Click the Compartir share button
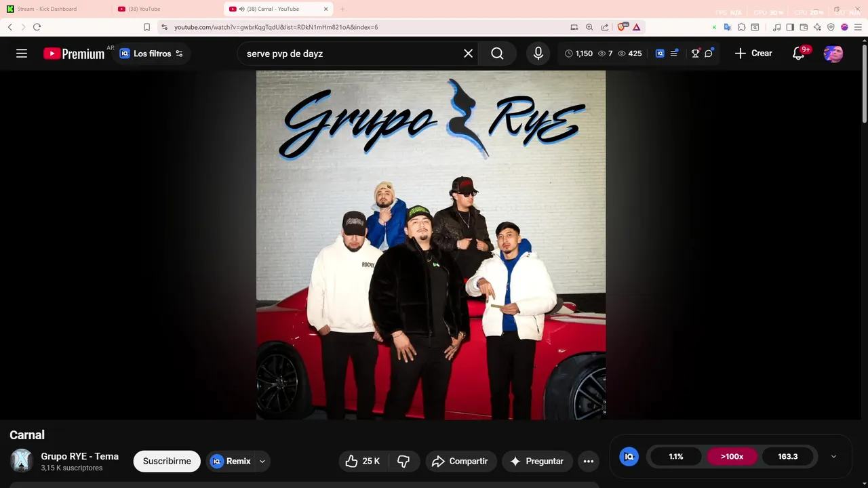Screen dimensions: 868x488 [x=461, y=461]
